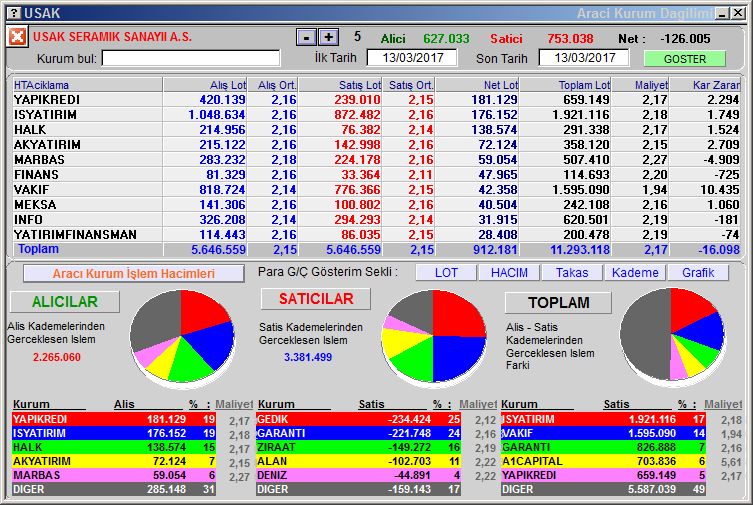Sort by Maliyet column header
Image resolution: width=753 pixels, height=505 pixels.
click(641, 85)
